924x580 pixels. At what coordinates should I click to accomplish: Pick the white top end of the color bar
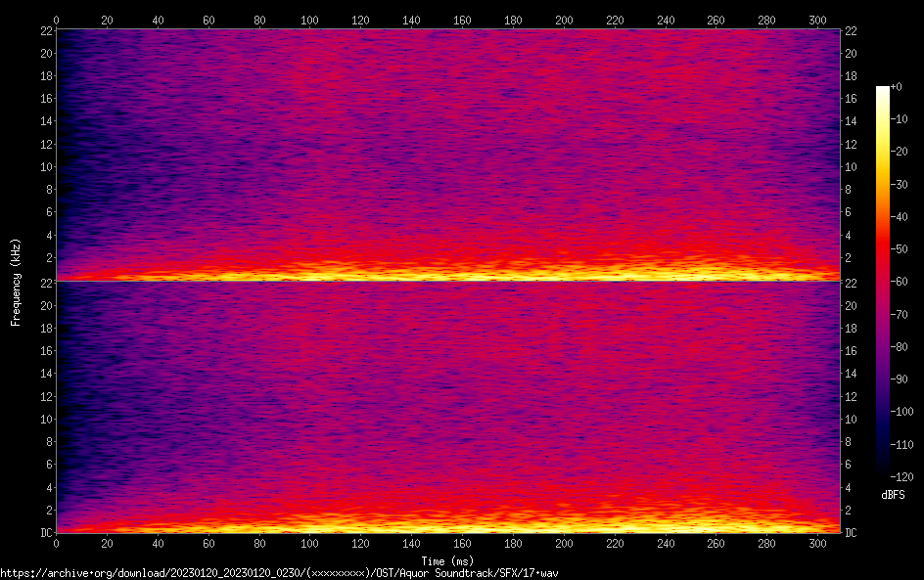point(883,90)
